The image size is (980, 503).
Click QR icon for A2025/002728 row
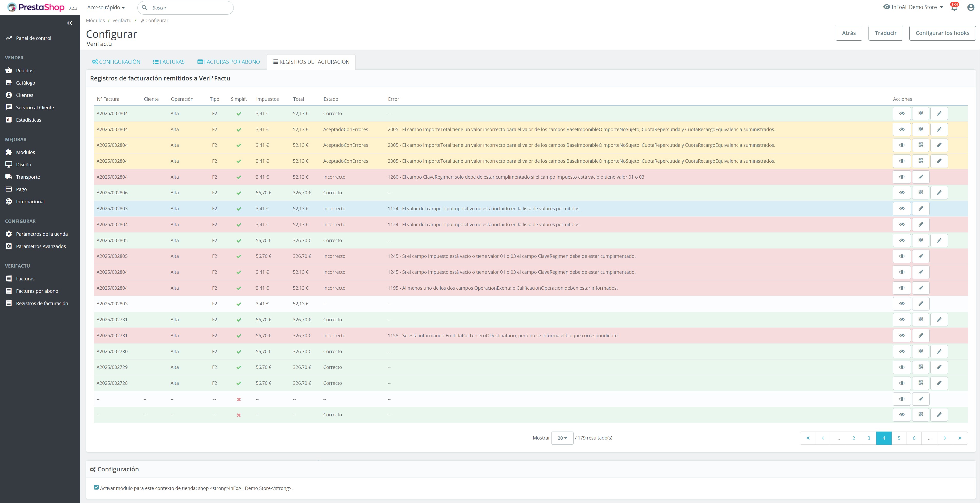(x=920, y=383)
